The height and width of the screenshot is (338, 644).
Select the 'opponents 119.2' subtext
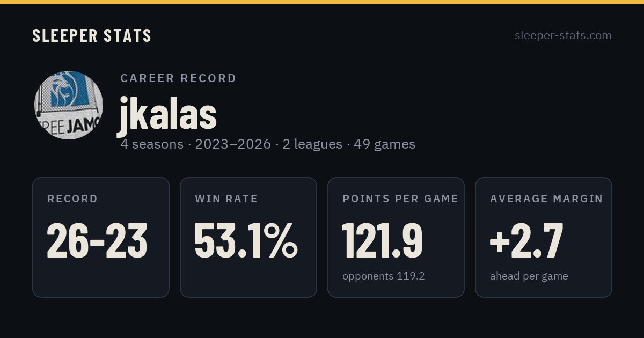tap(384, 276)
